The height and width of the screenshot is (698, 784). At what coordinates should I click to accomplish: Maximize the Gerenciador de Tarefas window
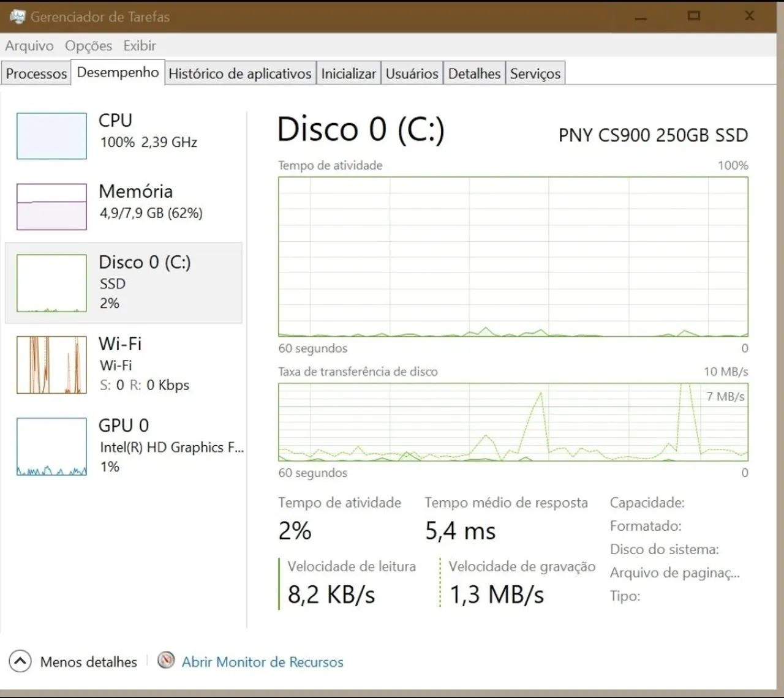coord(694,16)
